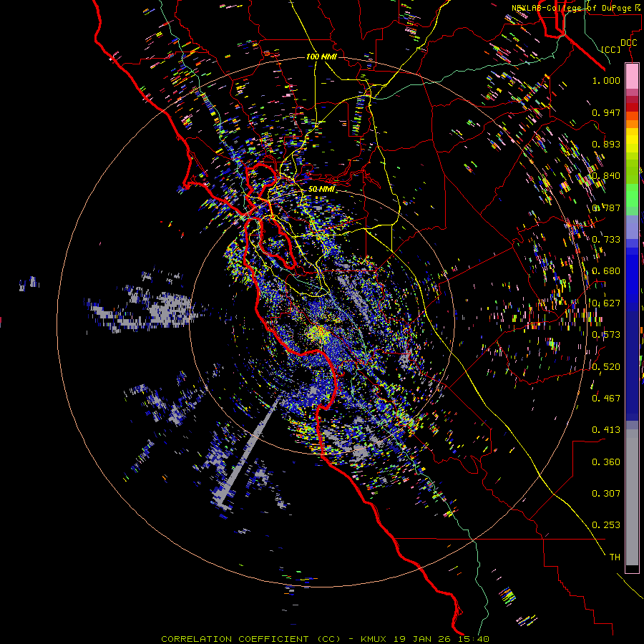The image size is (644, 644).
Task: Click the 0.307 value on color scale
Action: point(606,493)
